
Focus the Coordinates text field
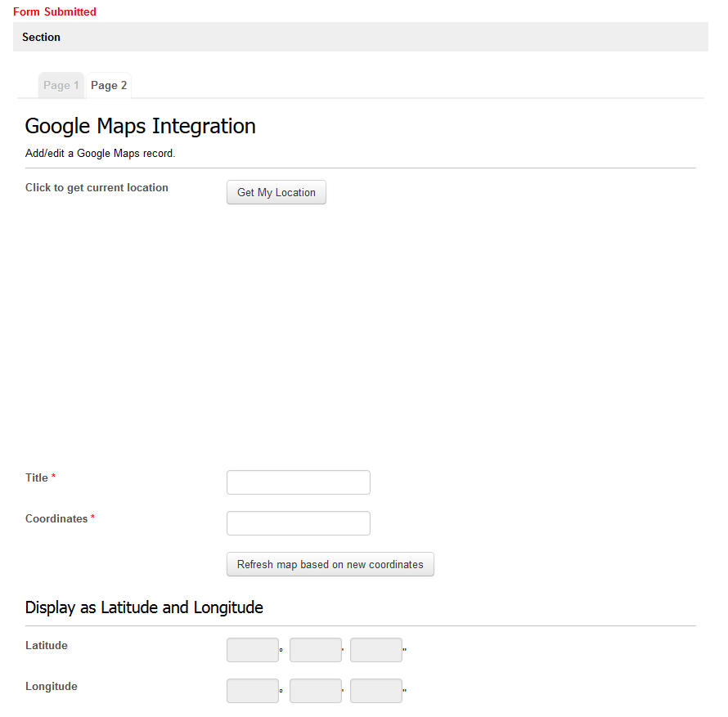click(x=298, y=523)
